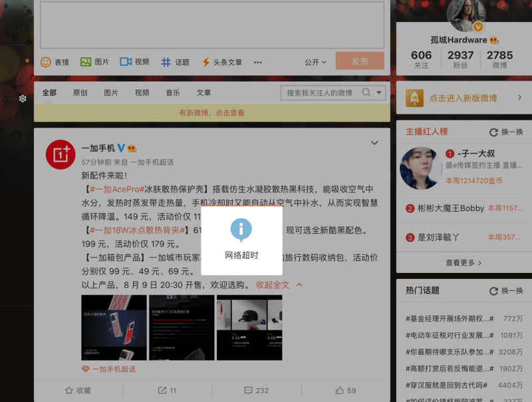
Task: Click the arrow on 点击进入新版微博
Action: pos(519,98)
